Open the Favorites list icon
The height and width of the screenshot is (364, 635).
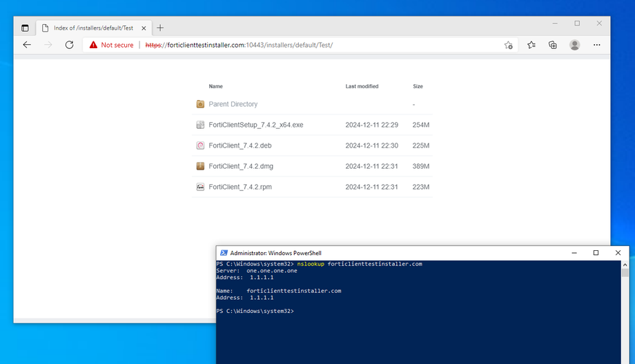[531, 45]
